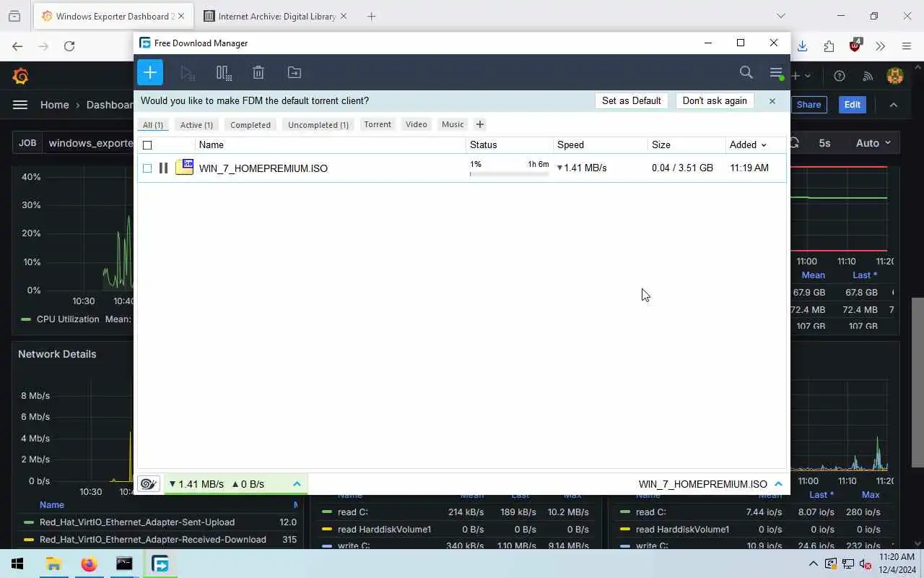Screen dimensions: 924x578
Task: Switch to the Uncompleted (1) filter tab
Action: 318,125
